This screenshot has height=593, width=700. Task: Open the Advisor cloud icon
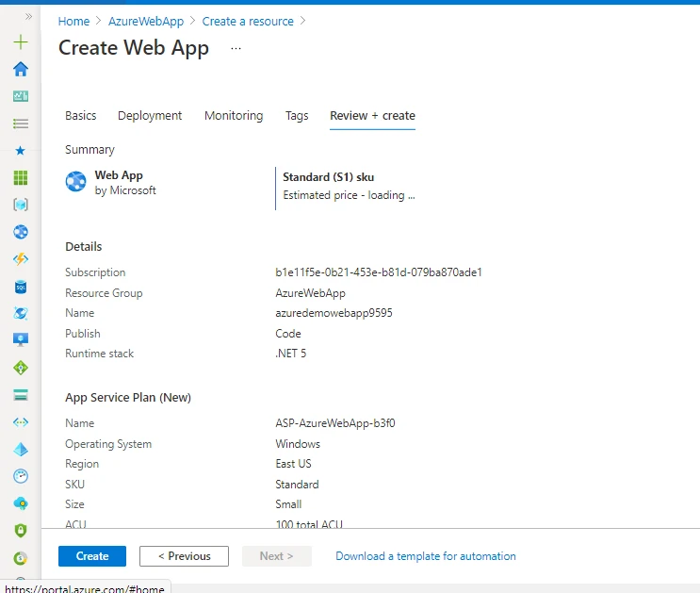tap(21, 503)
